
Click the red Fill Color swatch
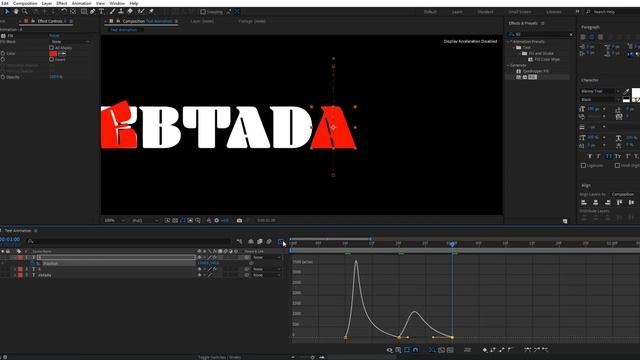[53, 53]
